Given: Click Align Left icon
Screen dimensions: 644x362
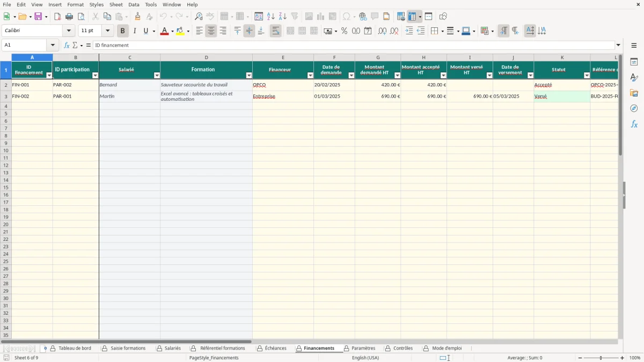Looking at the screenshot, I should click(199, 31).
